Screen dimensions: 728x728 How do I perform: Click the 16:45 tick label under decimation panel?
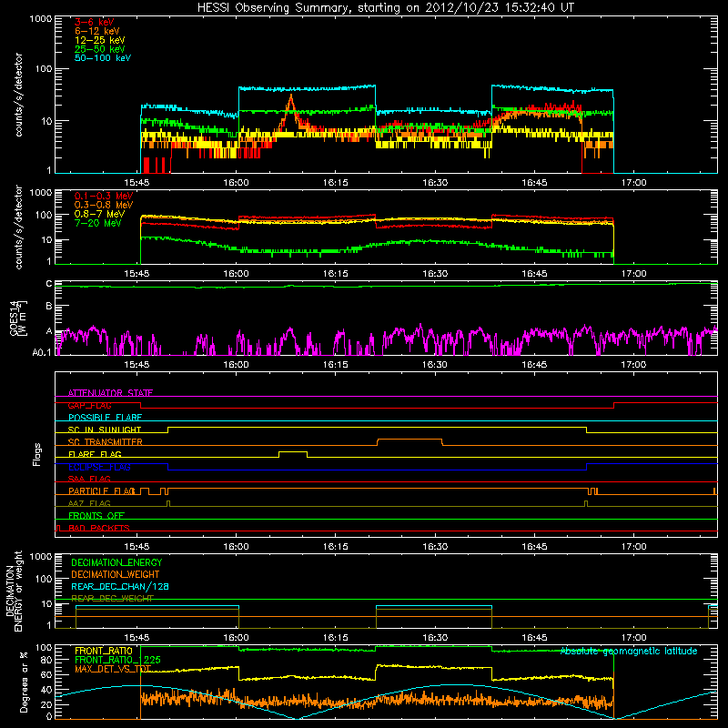(534, 638)
